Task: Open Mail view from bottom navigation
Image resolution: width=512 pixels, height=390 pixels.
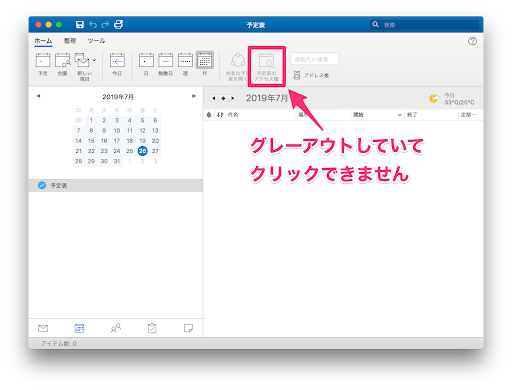Action: pyautogui.click(x=43, y=328)
